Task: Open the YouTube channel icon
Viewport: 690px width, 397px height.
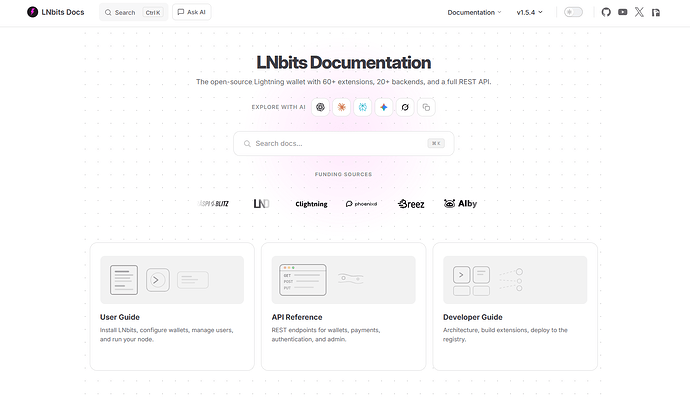Action: pyautogui.click(x=622, y=12)
